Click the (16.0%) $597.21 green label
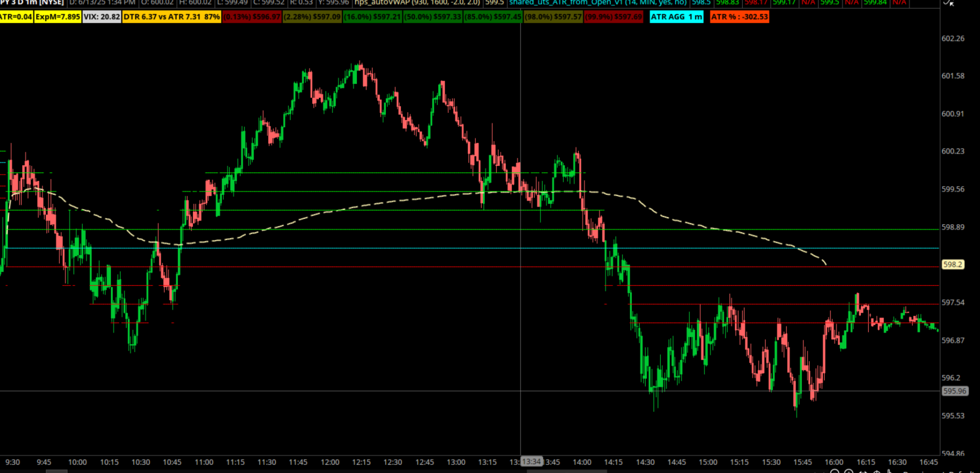 372,17
